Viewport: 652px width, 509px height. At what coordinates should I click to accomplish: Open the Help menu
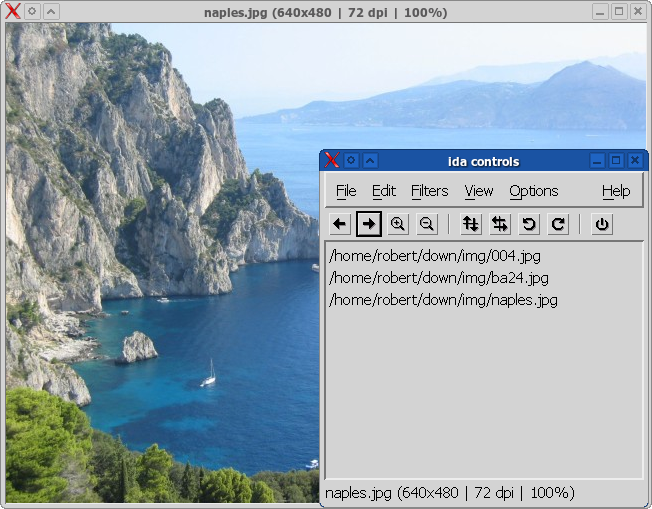click(616, 191)
